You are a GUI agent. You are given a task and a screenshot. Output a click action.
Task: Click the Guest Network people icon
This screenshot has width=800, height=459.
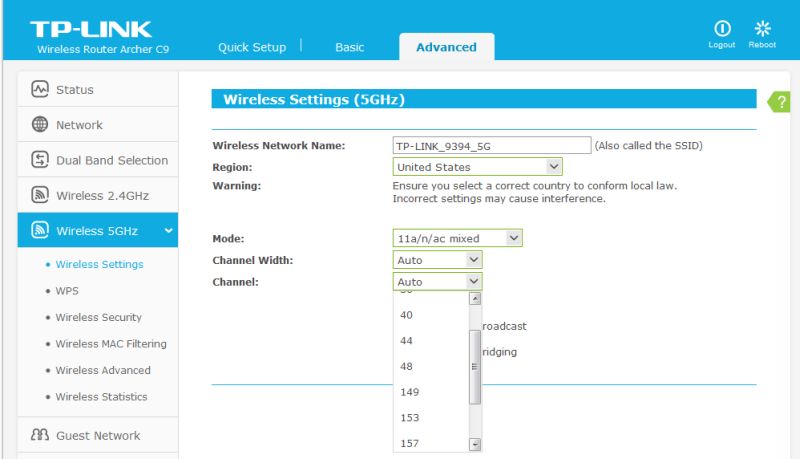40,435
